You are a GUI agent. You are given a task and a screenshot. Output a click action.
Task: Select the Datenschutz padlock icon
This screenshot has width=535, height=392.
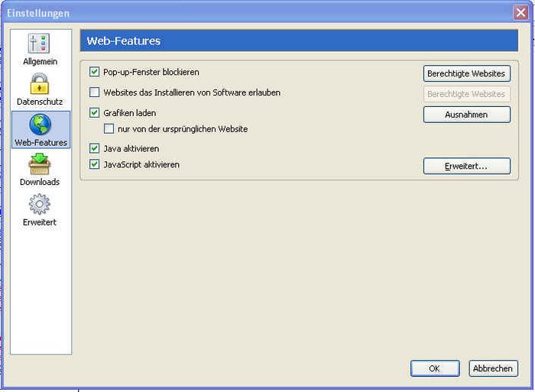coord(40,83)
